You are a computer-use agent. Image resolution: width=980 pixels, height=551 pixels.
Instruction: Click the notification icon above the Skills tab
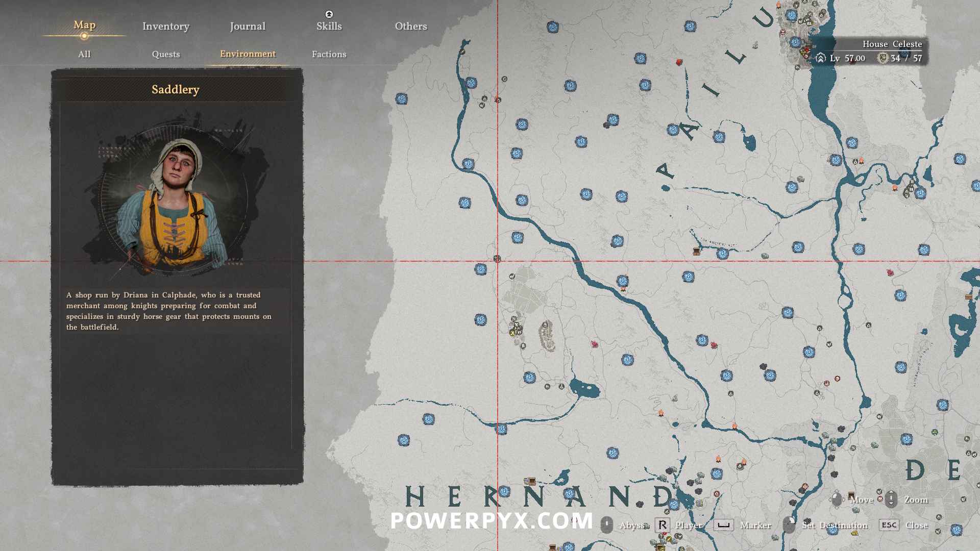click(x=329, y=14)
